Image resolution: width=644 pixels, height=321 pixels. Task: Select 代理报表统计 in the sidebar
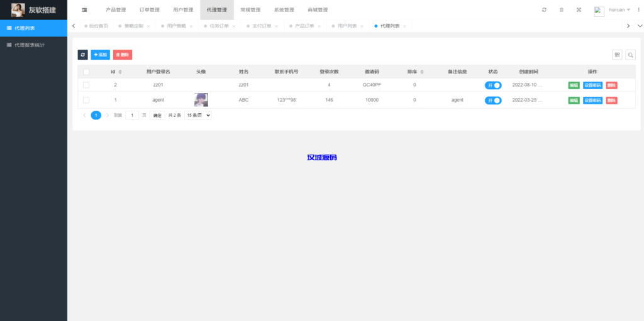pyautogui.click(x=34, y=45)
